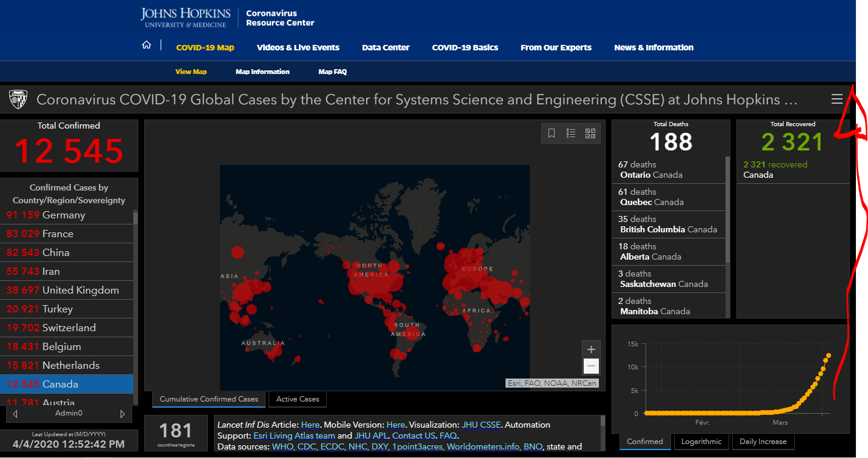This screenshot has width=868, height=458.
Task: Open the Lancet Inf Dis article link
Action: [310, 424]
